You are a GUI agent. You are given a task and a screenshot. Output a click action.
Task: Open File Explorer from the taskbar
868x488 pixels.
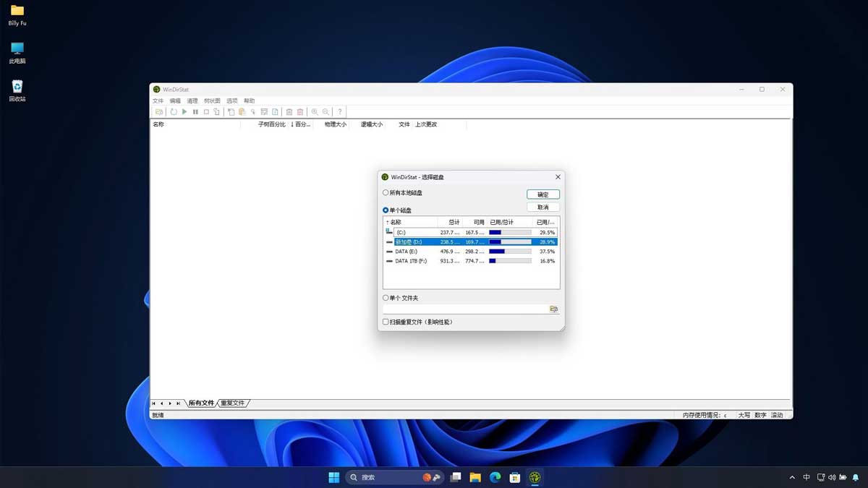475,477
